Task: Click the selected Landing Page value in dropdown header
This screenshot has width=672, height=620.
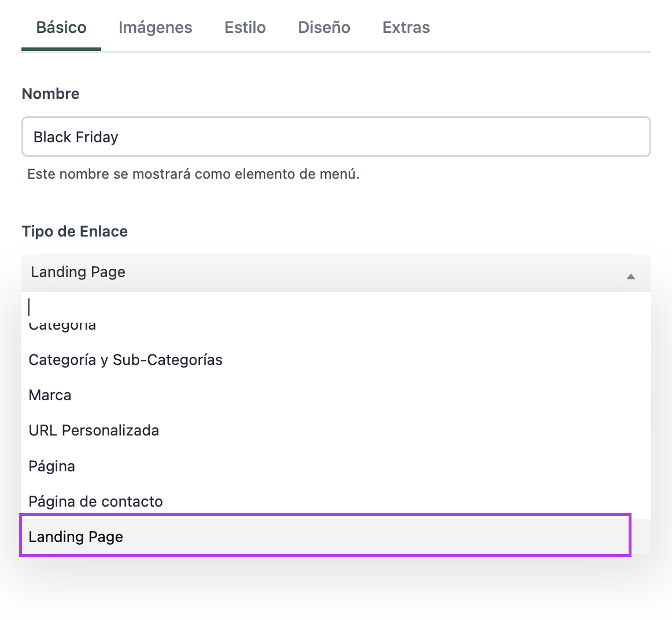Action: (78, 272)
